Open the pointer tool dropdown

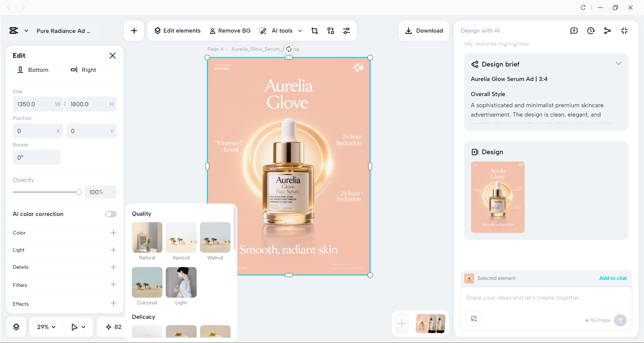79,327
